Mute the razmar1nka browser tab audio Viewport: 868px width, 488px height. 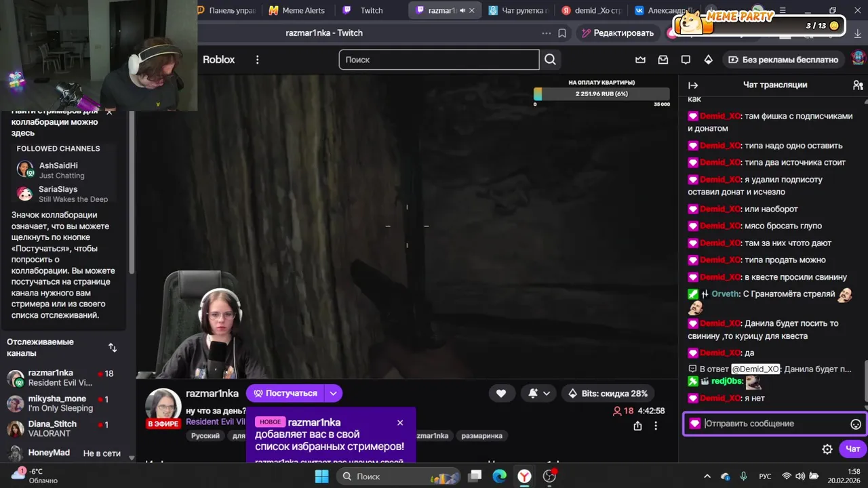point(461,10)
